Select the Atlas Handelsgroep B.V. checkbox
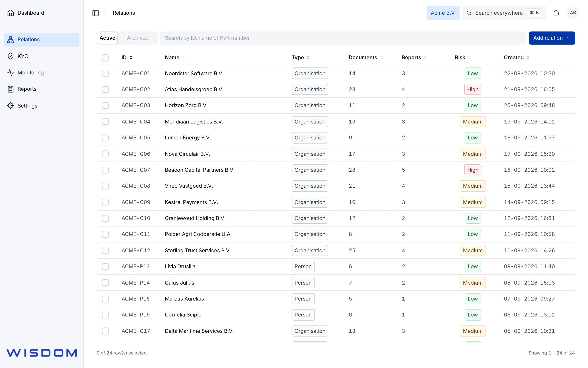This screenshot has width=588, height=368. tap(105, 89)
